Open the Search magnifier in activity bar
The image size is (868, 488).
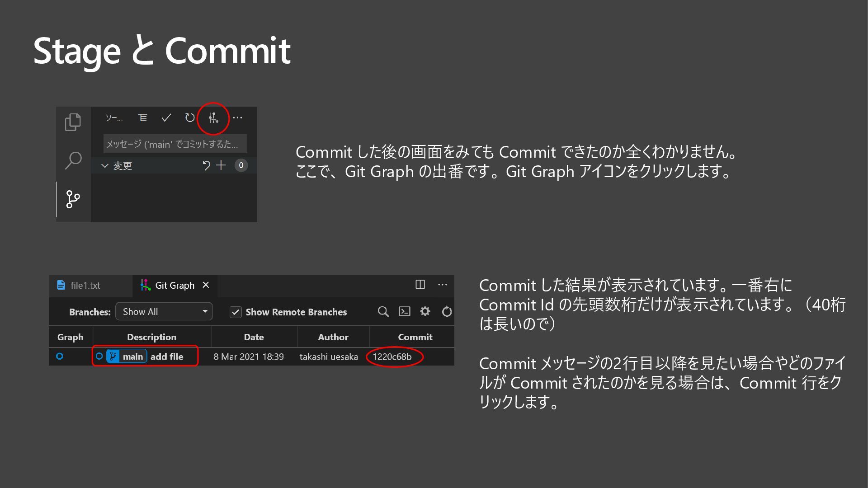[73, 160]
